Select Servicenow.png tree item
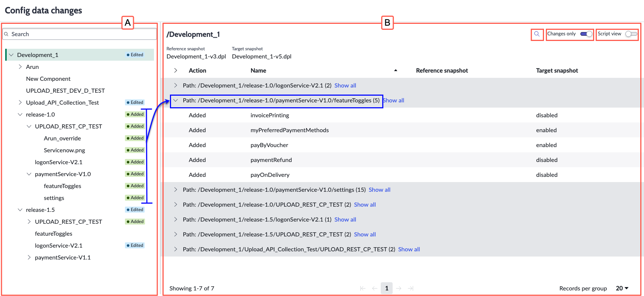This screenshot has height=296, width=644. click(64, 150)
